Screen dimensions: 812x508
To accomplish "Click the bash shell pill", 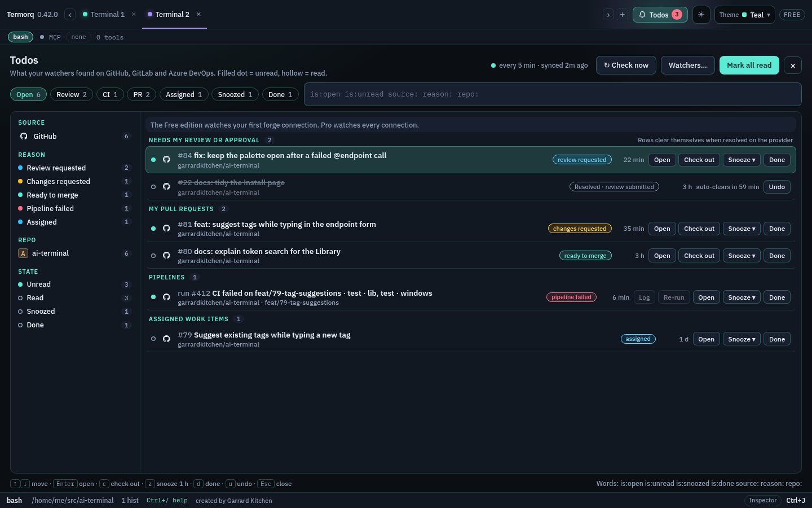I will (x=20, y=37).
